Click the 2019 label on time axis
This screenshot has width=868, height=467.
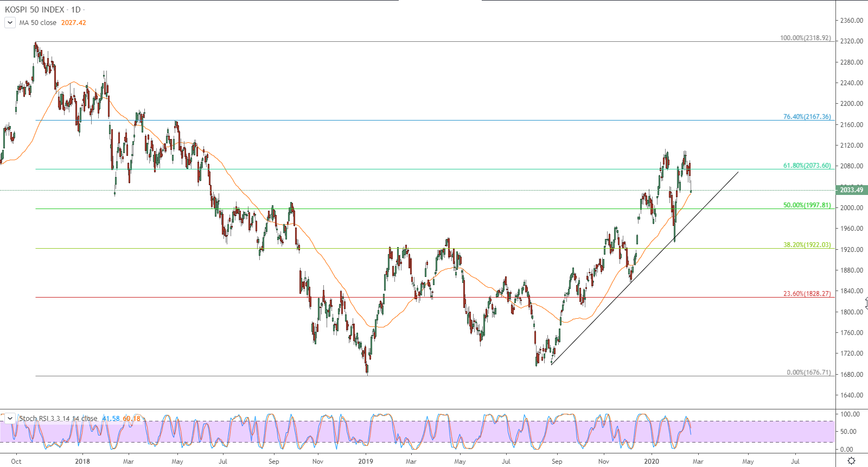(366, 462)
